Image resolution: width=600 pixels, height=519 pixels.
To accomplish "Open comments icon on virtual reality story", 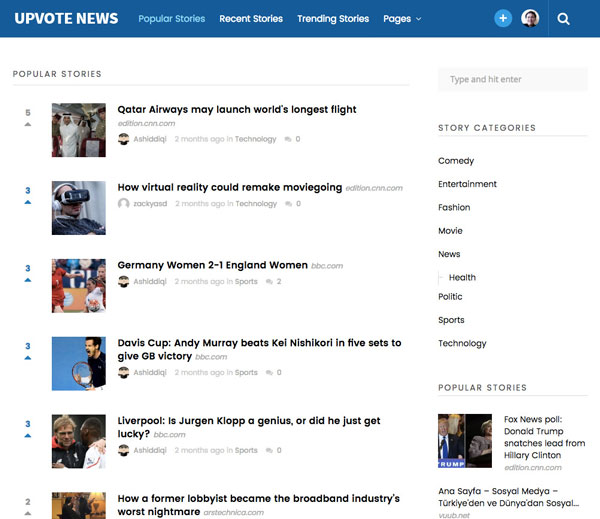I will (x=289, y=204).
